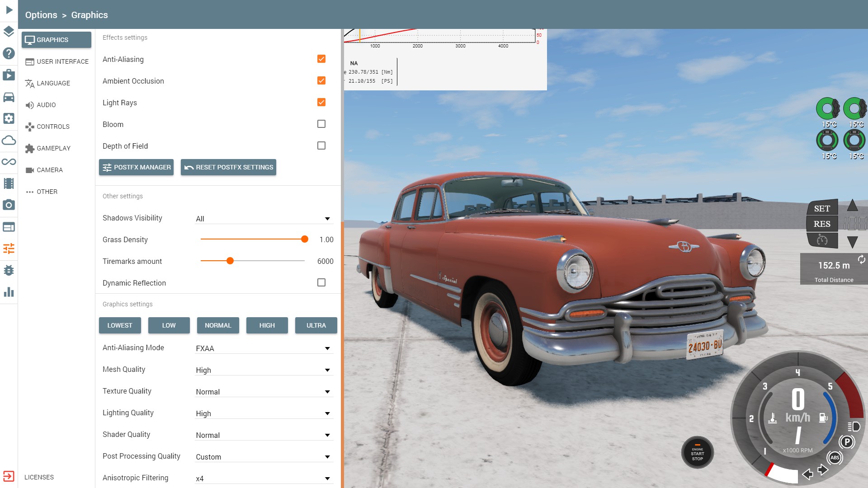This screenshot has width=868, height=488.
Task: Click the exit icon at bottom left
Action: pyautogui.click(x=9, y=476)
